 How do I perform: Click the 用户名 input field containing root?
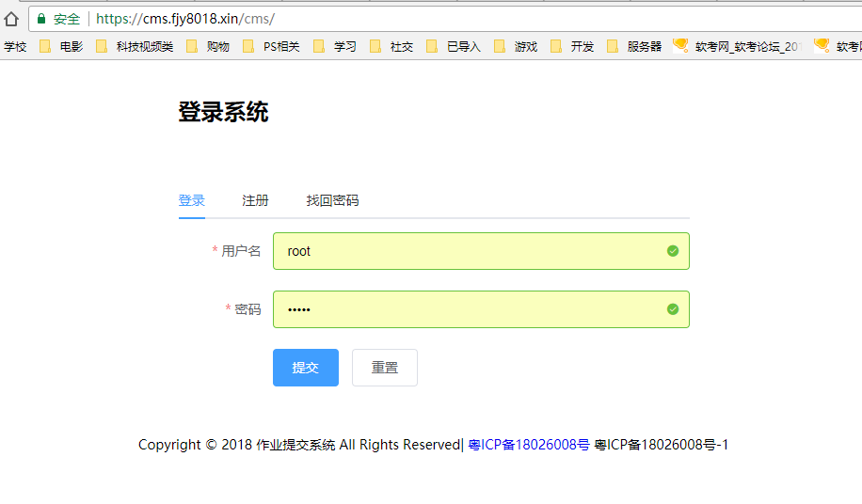click(x=471, y=251)
